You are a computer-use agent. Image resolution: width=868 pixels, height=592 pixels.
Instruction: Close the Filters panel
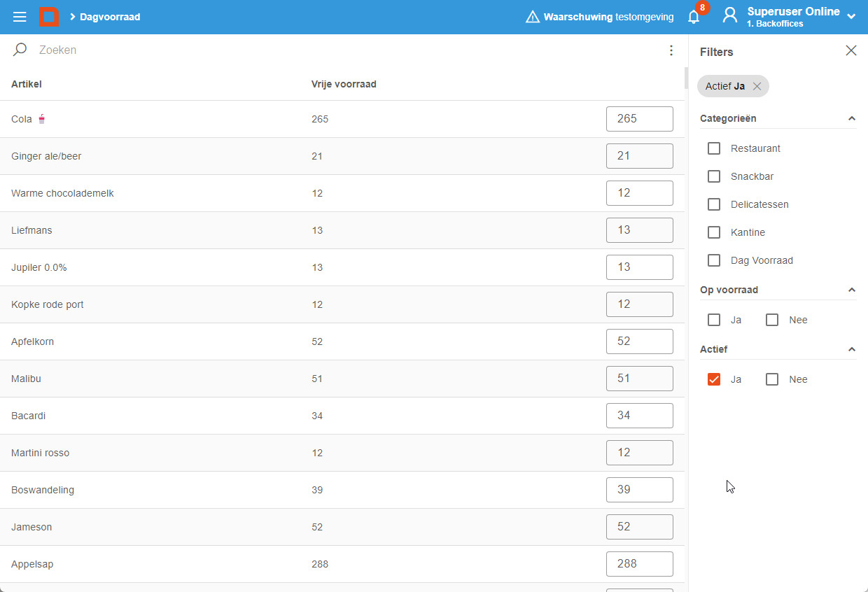pos(851,50)
